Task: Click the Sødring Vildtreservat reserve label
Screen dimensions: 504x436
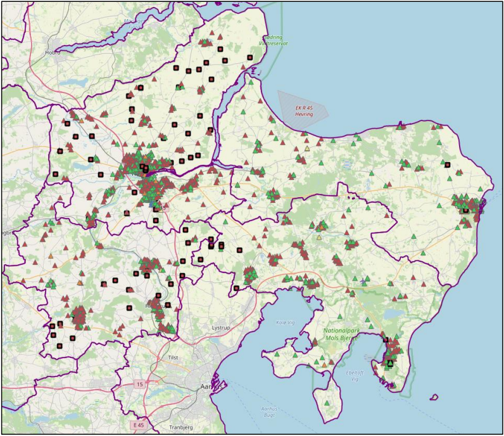Action: [x=274, y=41]
